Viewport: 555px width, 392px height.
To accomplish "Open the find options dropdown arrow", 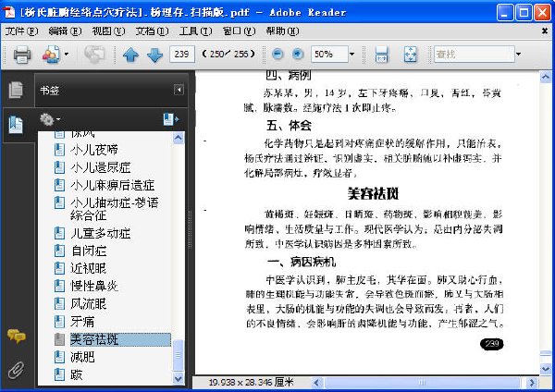I will click(x=518, y=55).
